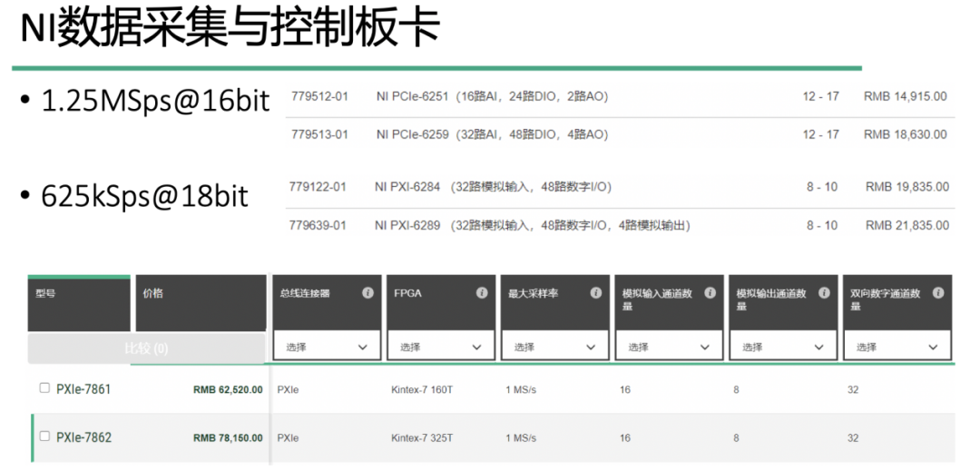Click the 1.25MSps@16bit bullet text
The image size is (980, 471).
pos(156,102)
